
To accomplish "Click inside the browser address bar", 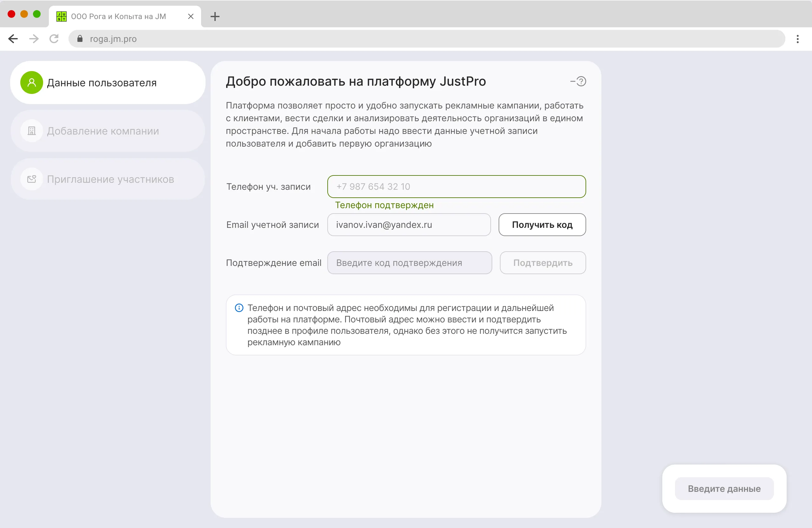I will 273,39.
